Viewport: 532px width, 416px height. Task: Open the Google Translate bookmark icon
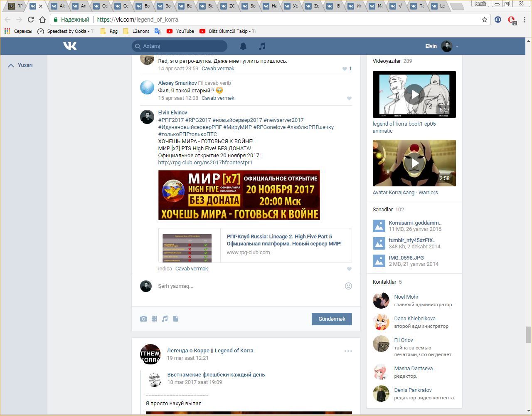click(x=158, y=31)
